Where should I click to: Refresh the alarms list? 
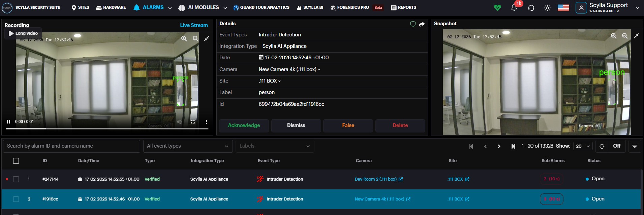(x=602, y=146)
